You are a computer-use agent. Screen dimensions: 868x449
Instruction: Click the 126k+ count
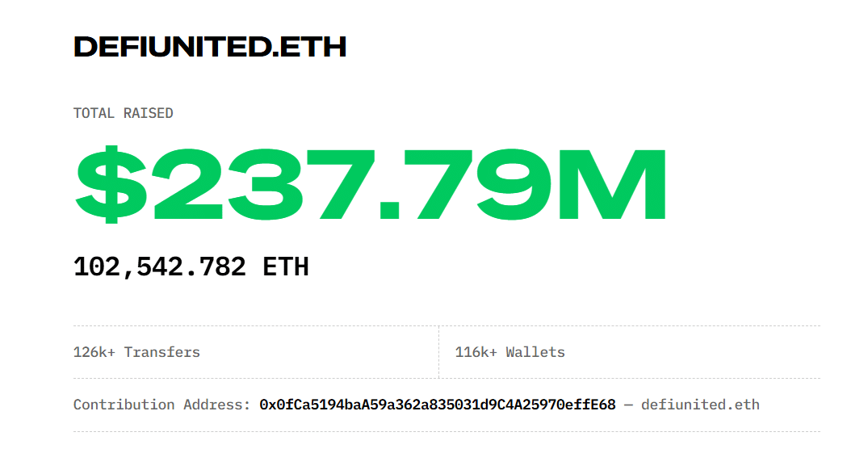[x=94, y=352]
